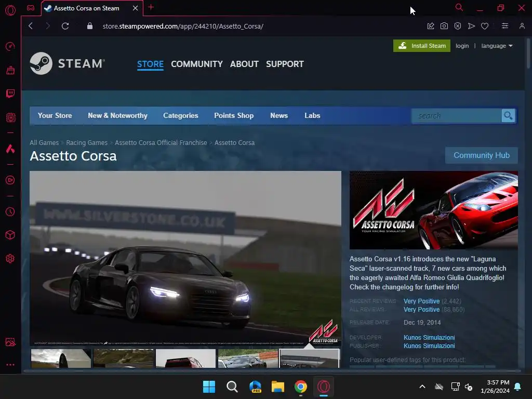Click Kunos Simulazioni developer link

click(x=429, y=338)
